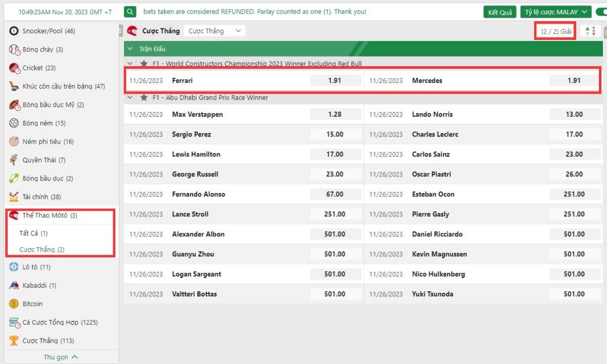Click the Yuki Tsunoda driver name

click(432, 294)
